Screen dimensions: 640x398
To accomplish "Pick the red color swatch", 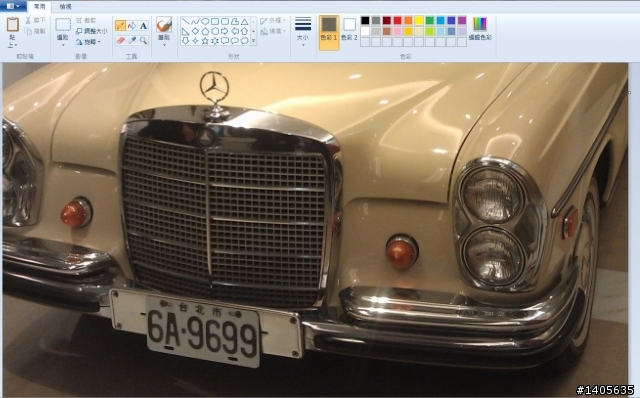I will pyautogui.click(x=398, y=20).
